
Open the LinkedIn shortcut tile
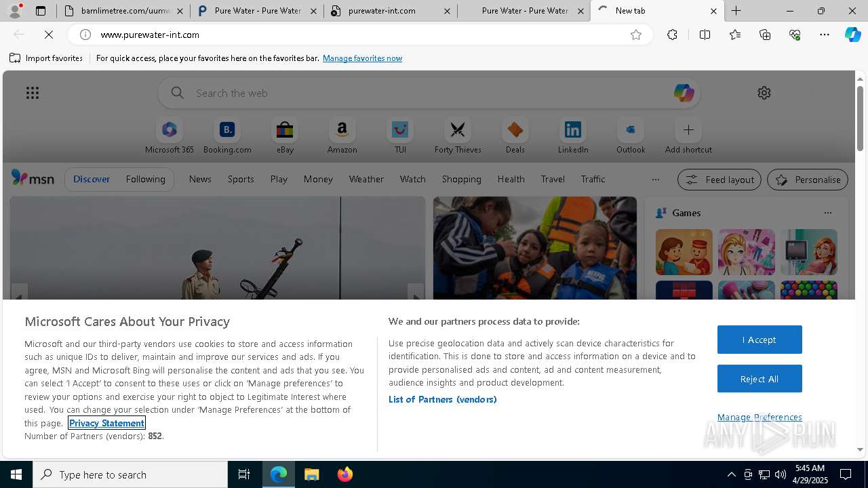573,136
